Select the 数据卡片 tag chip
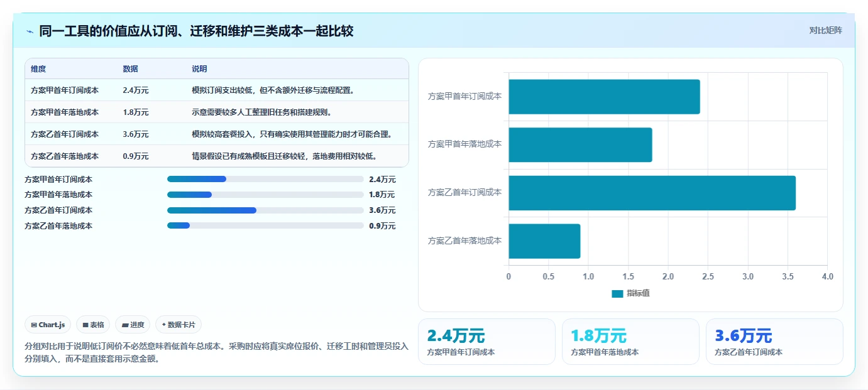The height and width of the screenshot is (390, 868). [179, 325]
